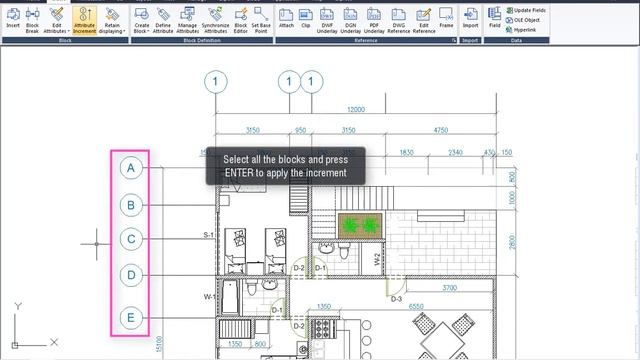Image resolution: width=640 pixels, height=360 pixels.
Task: Click the W-2 window label
Action: click(377, 259)
